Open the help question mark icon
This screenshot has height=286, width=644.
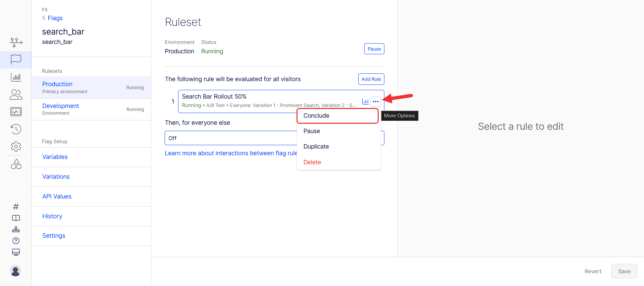coord(16,241)
